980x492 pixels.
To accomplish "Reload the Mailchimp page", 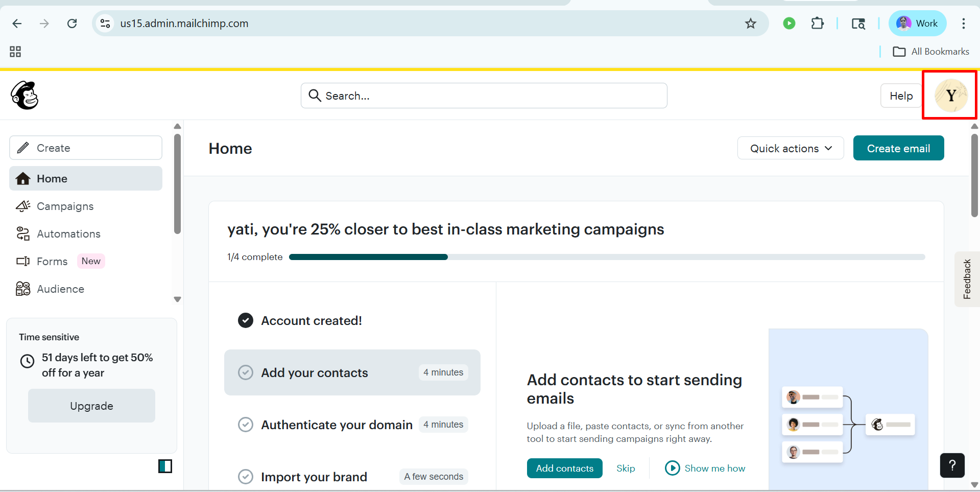I will tap(72, 24).
